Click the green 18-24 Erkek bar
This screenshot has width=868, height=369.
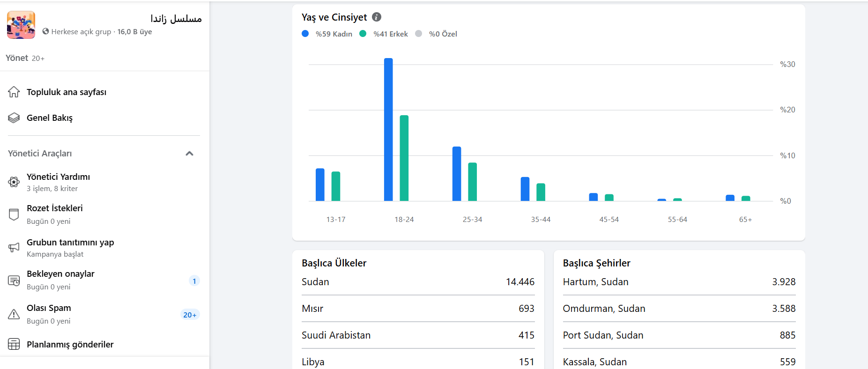point(404,158)
